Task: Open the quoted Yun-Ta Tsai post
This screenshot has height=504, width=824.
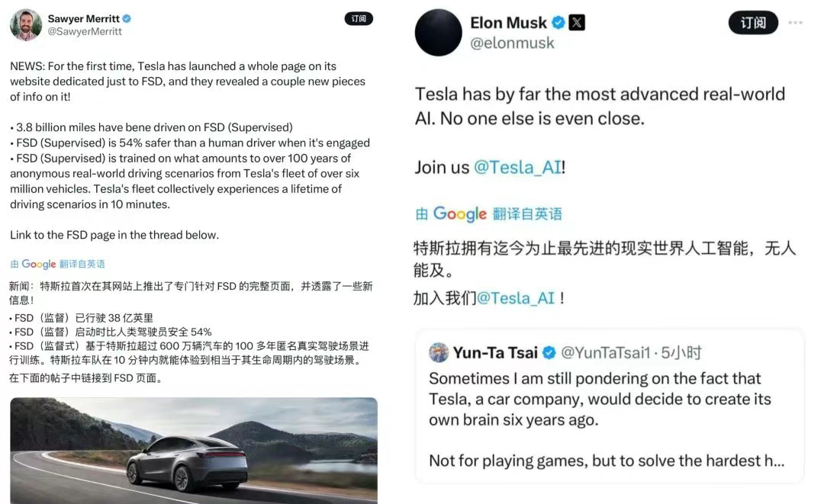Action: tap(609, 406)
